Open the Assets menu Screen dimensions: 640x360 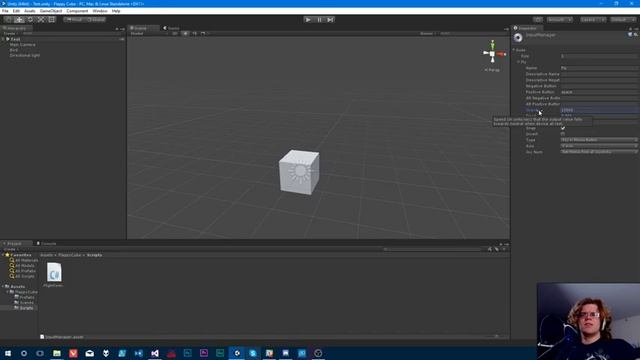click(x=30, y=11)
